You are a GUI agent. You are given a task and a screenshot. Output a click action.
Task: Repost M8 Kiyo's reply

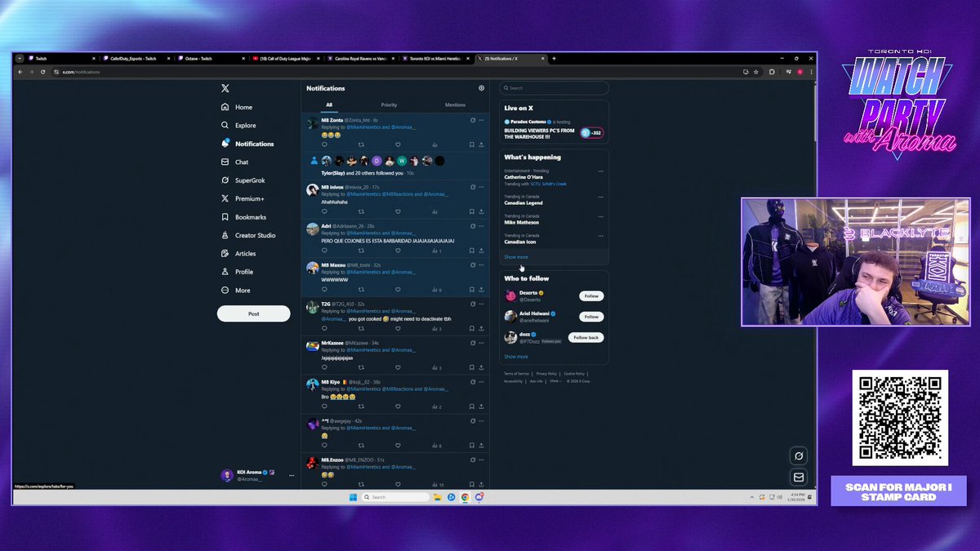click(x=361, y=407)
